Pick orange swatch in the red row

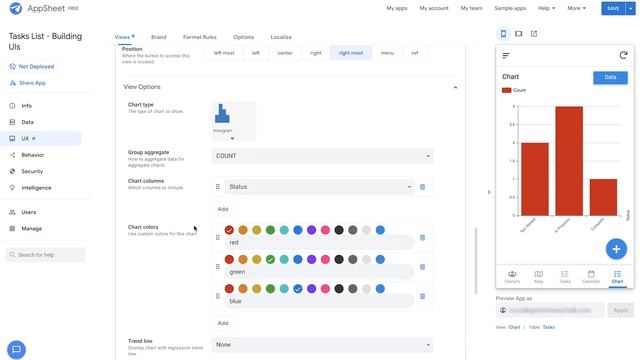pos(243,230)
